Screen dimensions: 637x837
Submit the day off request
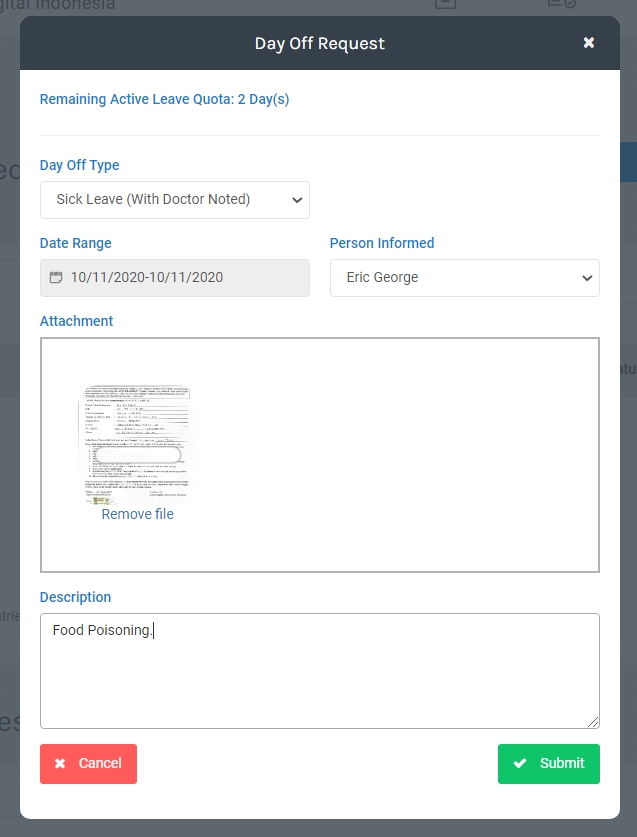point(549,764)
